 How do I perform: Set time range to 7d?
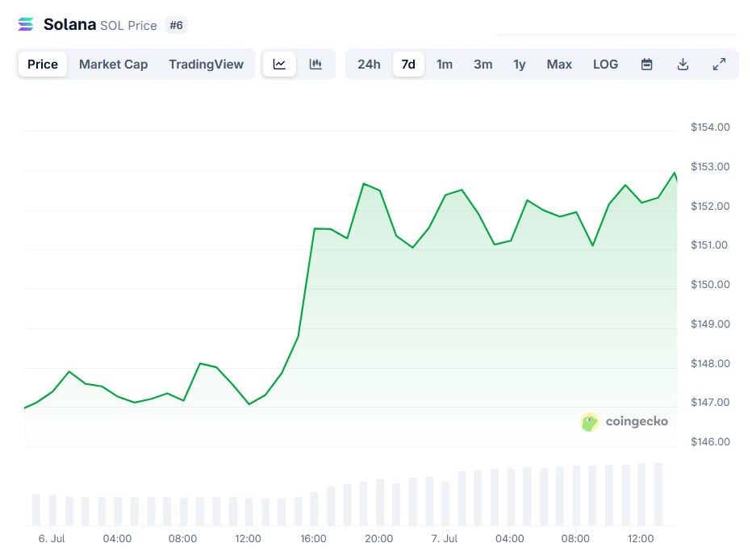click(x=408, y=65)
